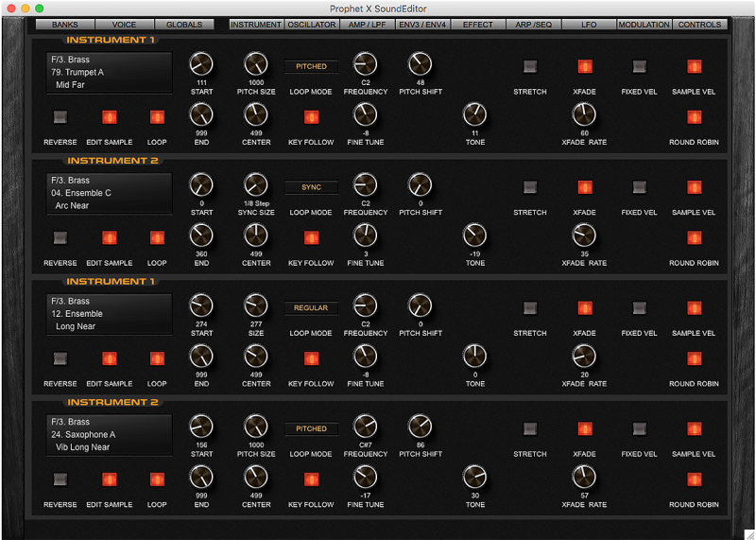Click the GLOBALS button
Screen dimensions: 756x540
click(x=184, y=25)
